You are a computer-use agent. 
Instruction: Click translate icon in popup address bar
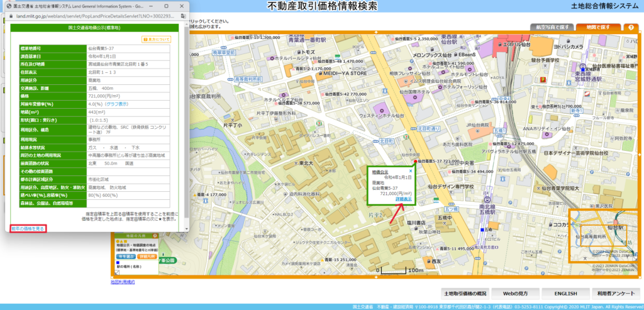183,17
